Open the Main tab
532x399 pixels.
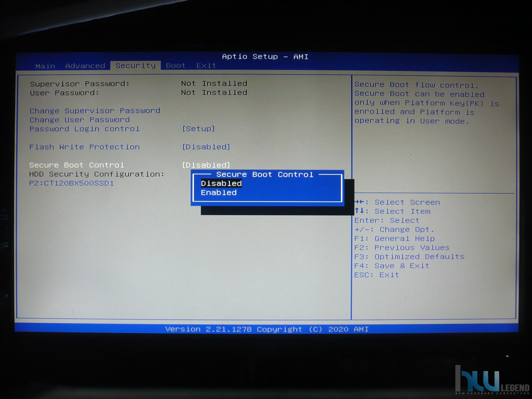[45, 66]
